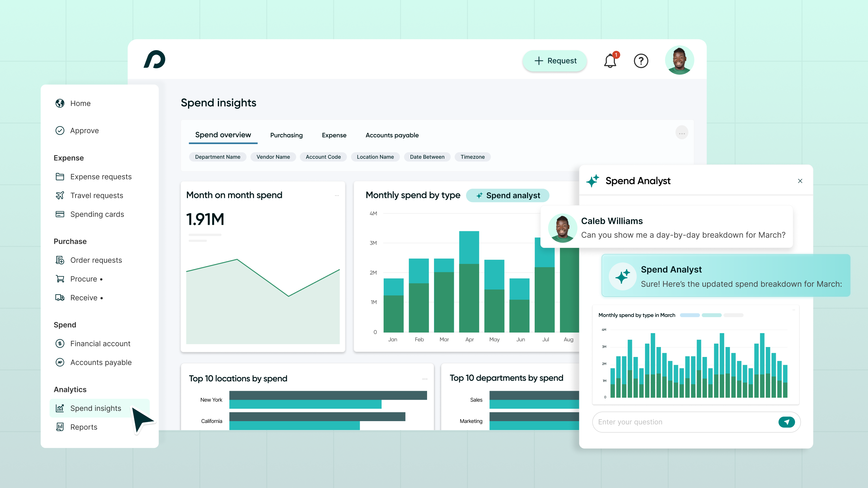This screenshot has width=868, height=488.
Task: Click the Request button
Action: pyautogui.click(x=555, y=61)
